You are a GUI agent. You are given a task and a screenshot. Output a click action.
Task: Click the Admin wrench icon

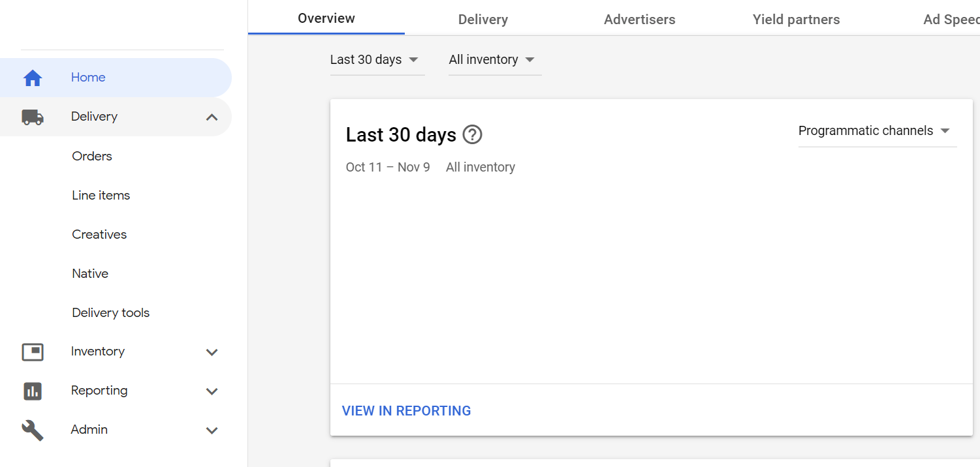(x=33, y=430)
